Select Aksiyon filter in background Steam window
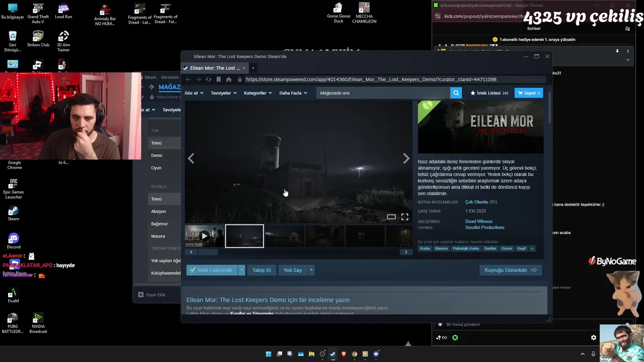Image resolution: width=644 pixels, height=362 pixels. pos(158,211)
